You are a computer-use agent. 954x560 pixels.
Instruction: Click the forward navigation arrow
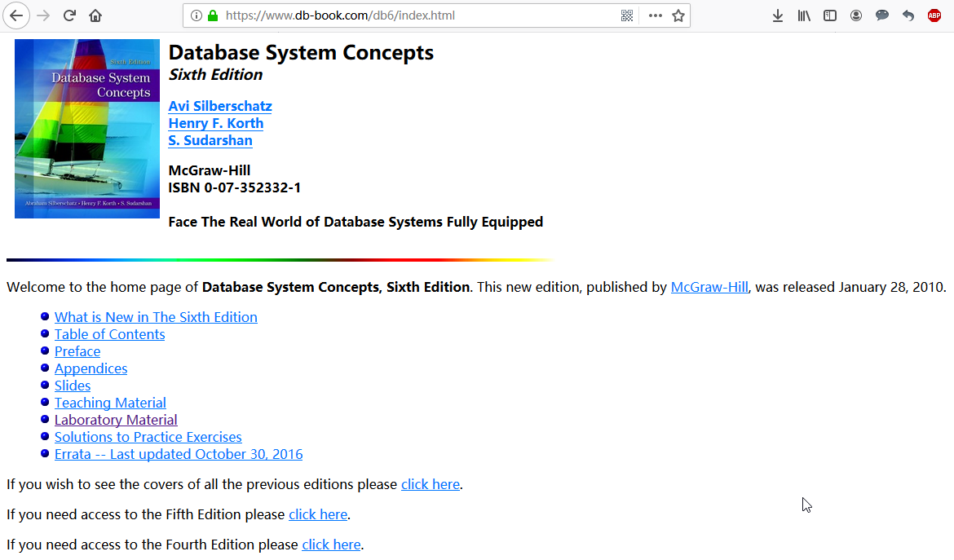coord(43,15)
